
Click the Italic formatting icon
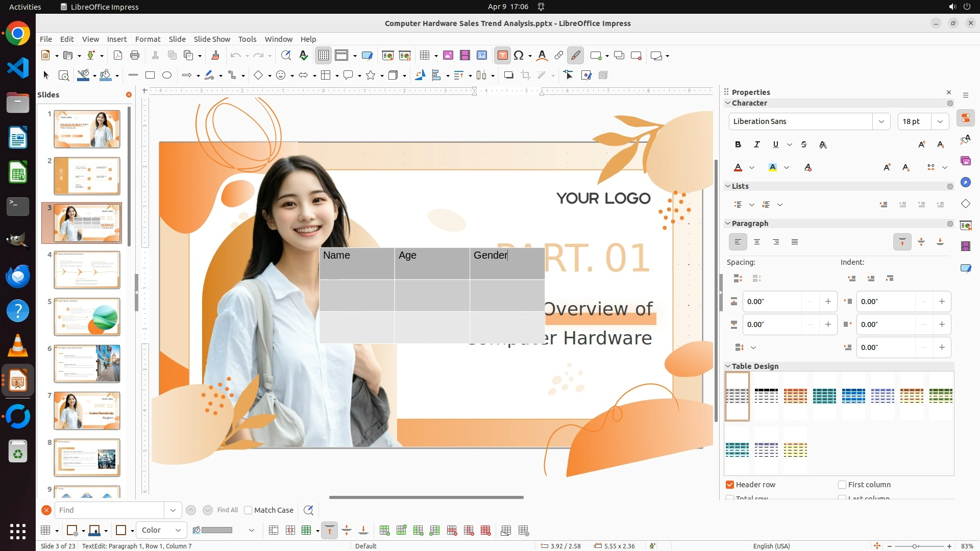tap(756, 145)
